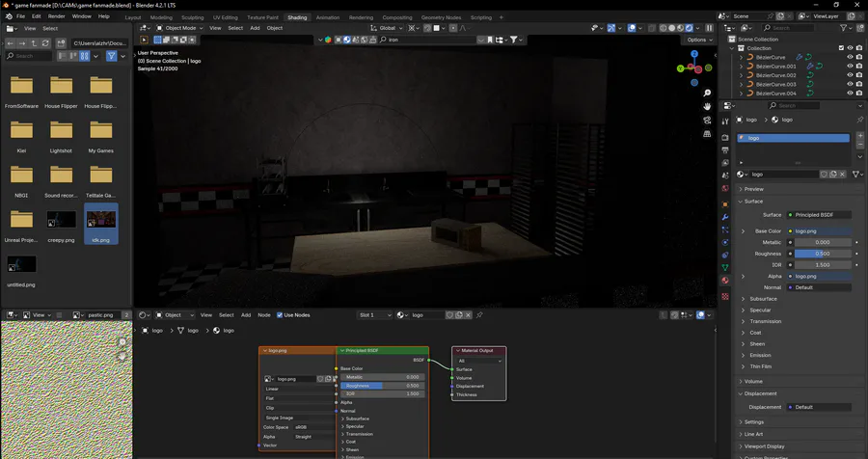The image size is (868, 459).
Task: Select solid viewport shading icon
Action: [x=672, y=28]
